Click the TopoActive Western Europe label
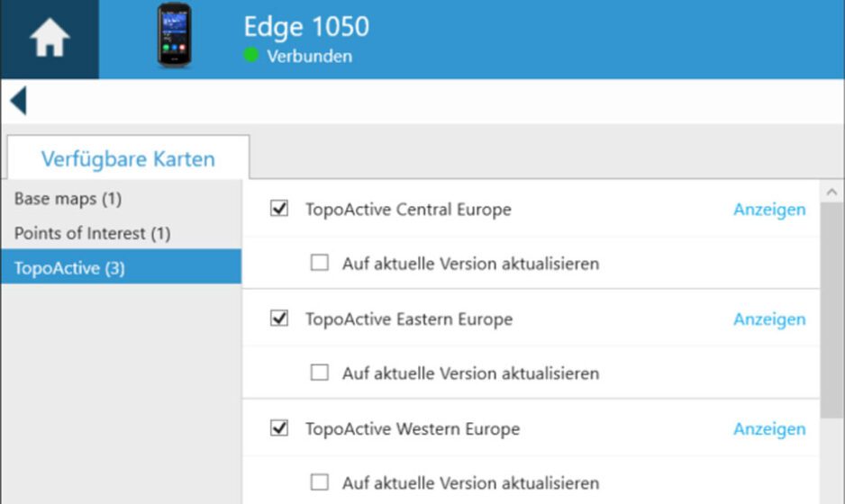The width and height of the screenshot is (845, 504). (413, 429)
